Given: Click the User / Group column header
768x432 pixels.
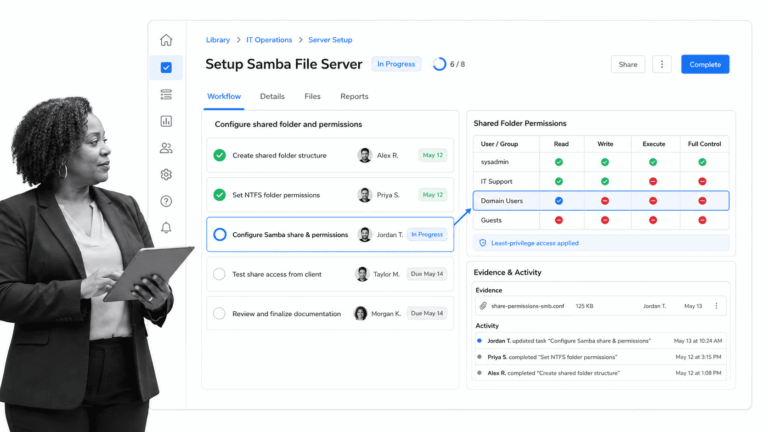Looking at the screenshot, I should [x=499, y=144].
